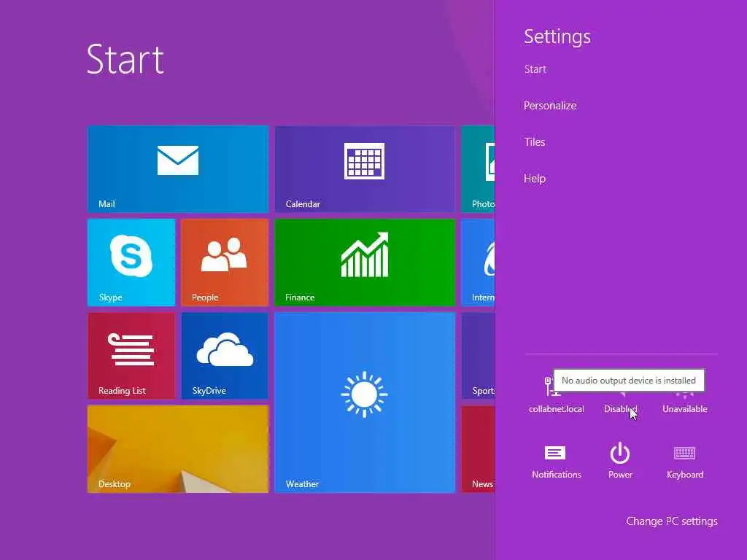747x560 pixels.
Task: Open the Notifications settings icon
Action: [x=556, y=461]
